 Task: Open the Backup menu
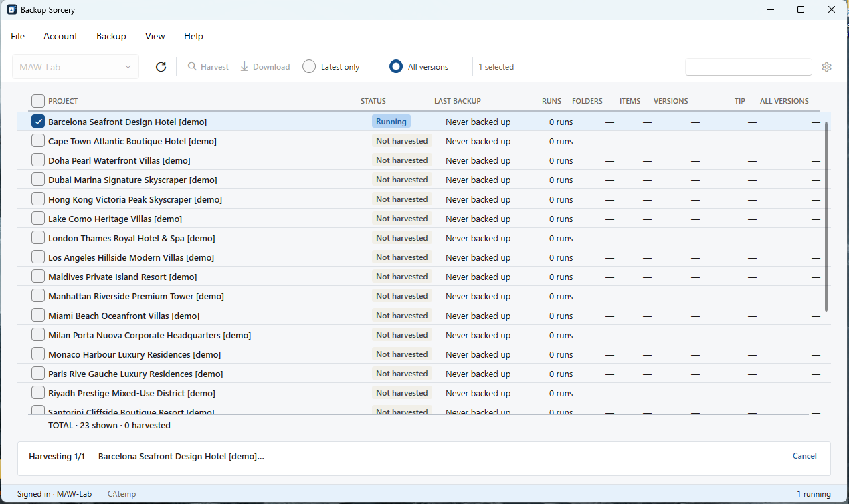pyautogui.click(x=111, y=36)
